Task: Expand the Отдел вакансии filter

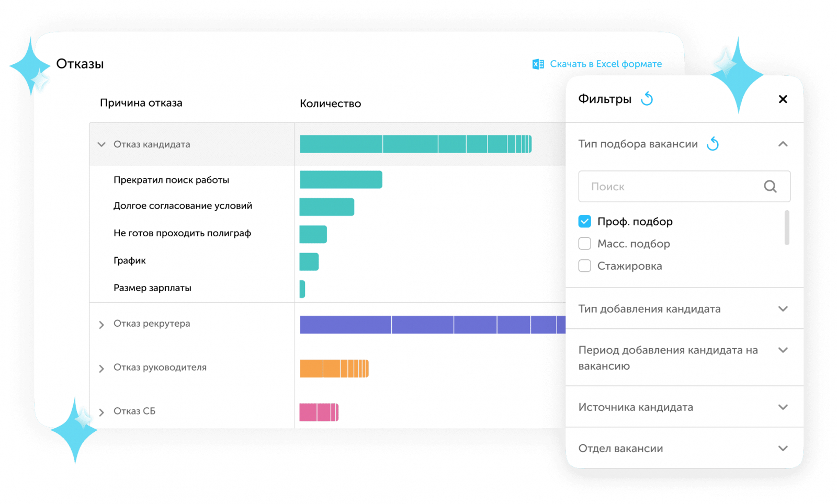Action: [x=783, y=449]
